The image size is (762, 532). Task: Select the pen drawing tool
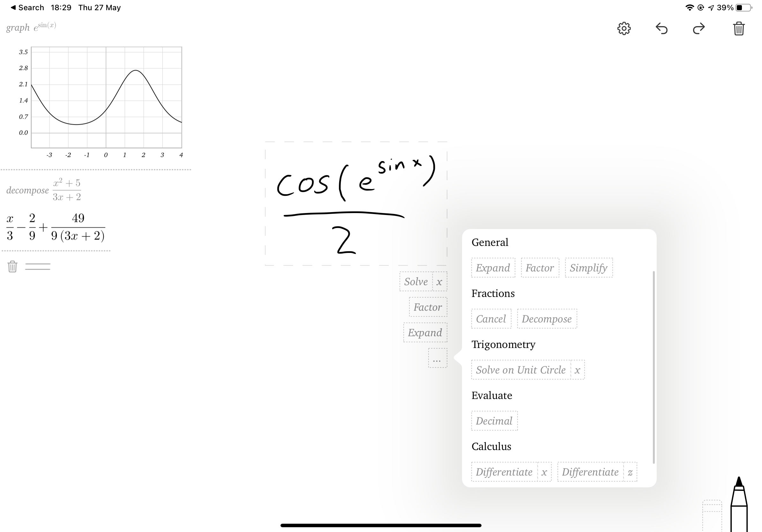pos(739,504)
